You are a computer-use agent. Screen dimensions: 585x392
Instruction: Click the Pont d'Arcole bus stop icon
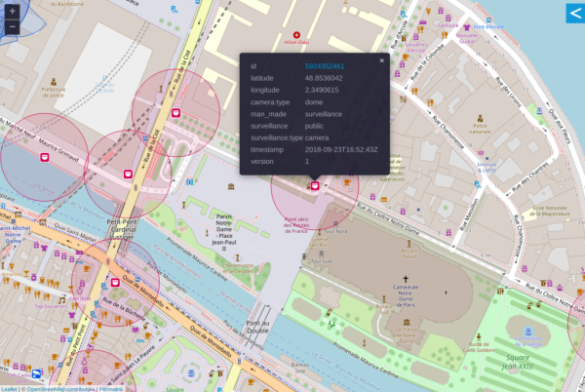pos(488,20)
